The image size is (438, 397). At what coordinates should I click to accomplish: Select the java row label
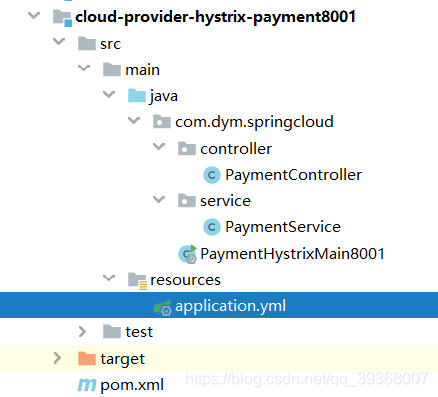[164, 97]
